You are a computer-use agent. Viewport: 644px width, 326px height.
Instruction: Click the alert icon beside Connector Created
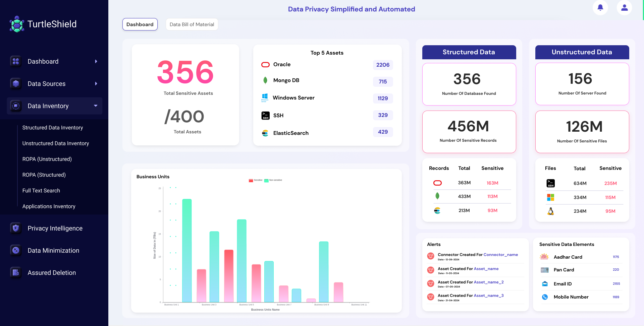[x=431, y=256]
